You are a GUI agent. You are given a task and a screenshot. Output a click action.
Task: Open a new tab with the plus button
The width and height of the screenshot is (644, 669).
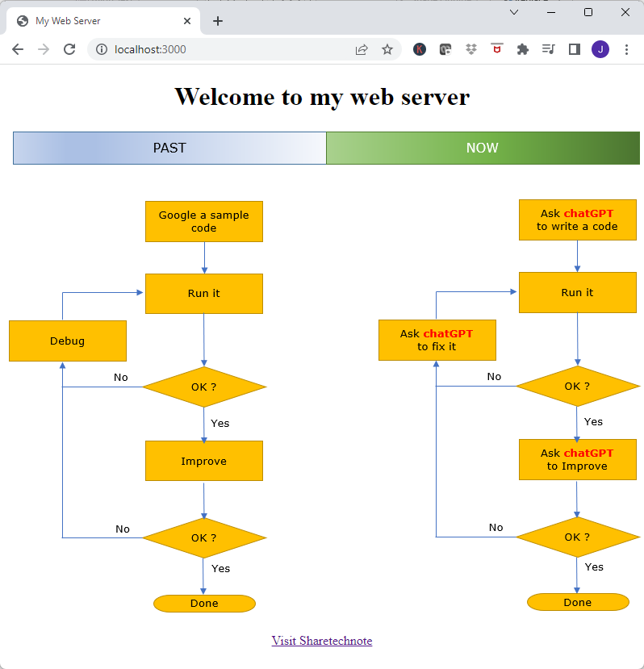click(218, 21)
